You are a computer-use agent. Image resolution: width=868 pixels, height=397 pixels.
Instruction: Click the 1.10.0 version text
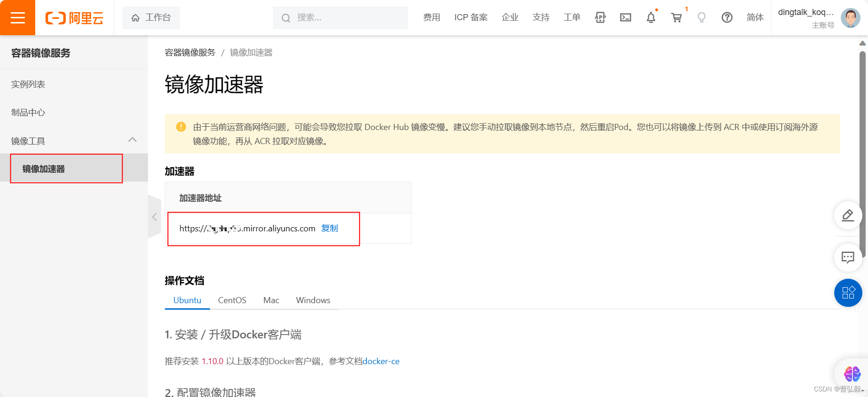(212, 361)
